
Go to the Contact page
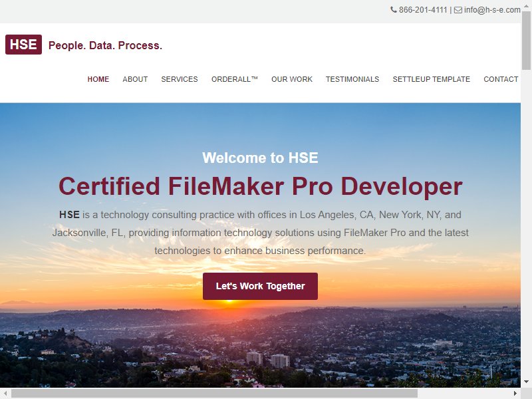tap(501, 79)
